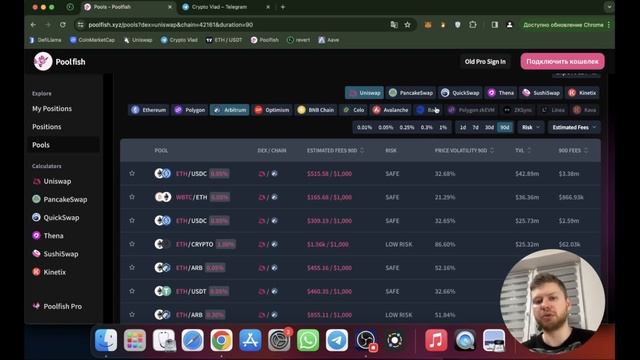Select 0.01% fee tier filter
Screen dimensions: 640x360
364,127
